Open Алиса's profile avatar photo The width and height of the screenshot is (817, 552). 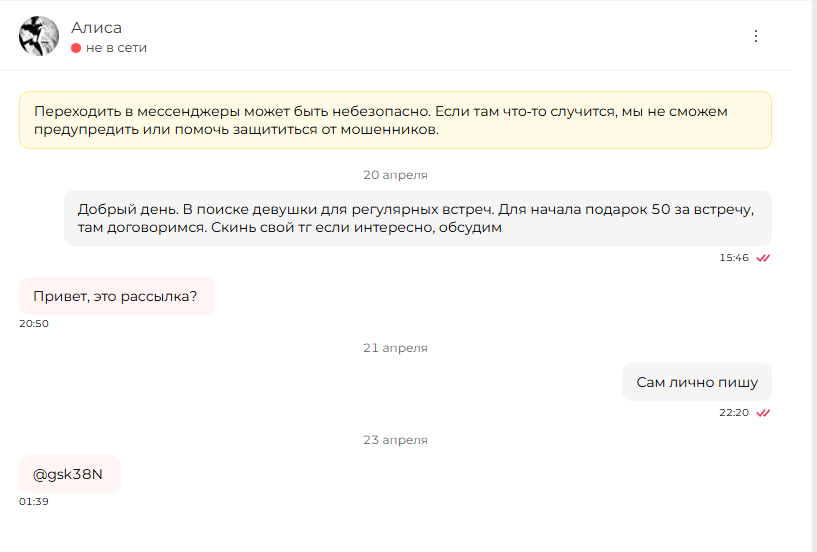[x=39, y=36]
